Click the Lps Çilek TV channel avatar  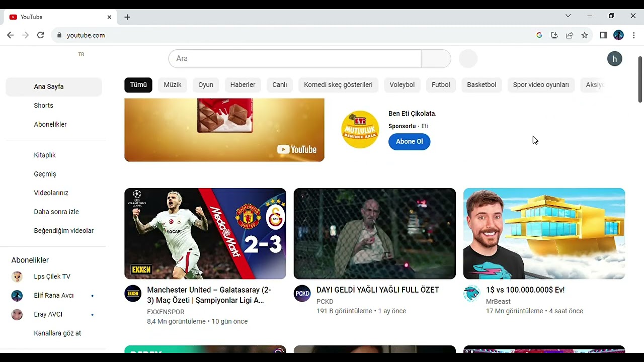(17, 277)
